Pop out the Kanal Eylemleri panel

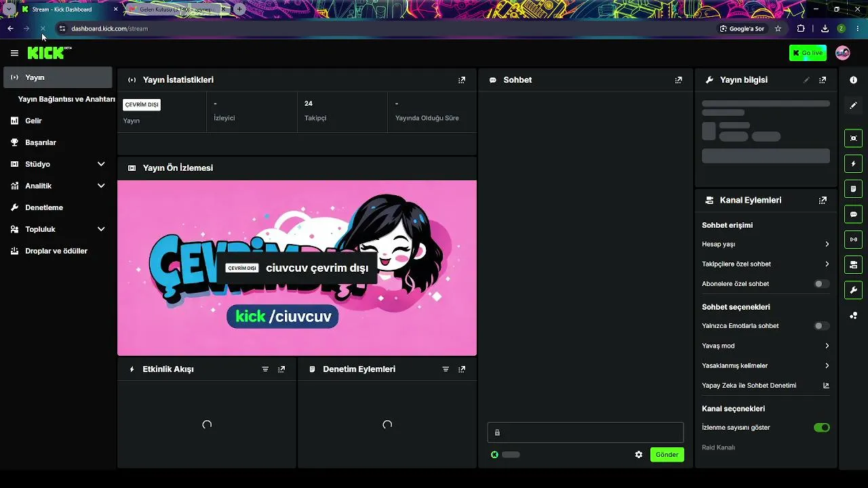click(x=823, y=201)
